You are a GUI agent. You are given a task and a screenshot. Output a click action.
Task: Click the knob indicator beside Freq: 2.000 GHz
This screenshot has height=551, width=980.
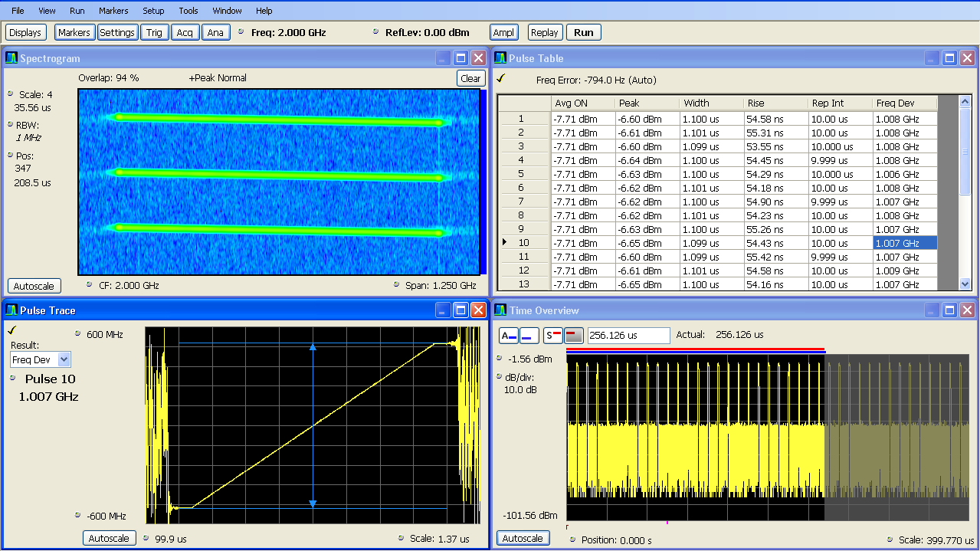click(x=241, y=32)
